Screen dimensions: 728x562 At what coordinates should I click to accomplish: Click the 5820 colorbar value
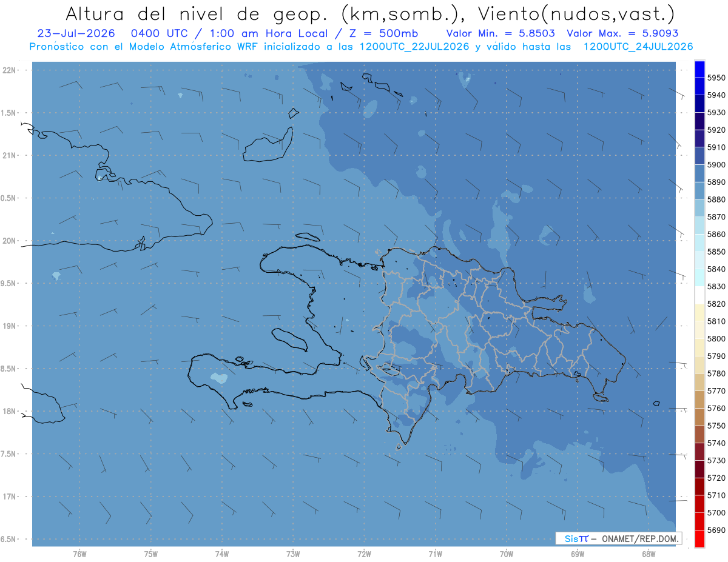716,303
